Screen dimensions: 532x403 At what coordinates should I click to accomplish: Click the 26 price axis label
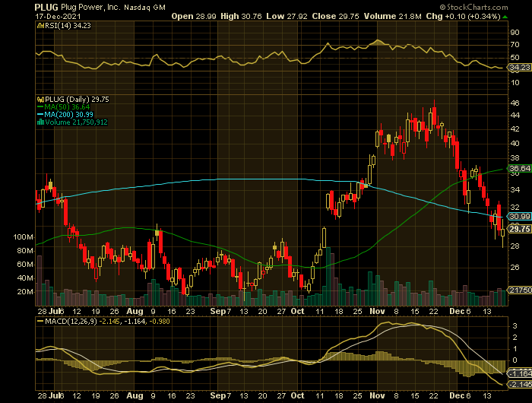(x=515, y=267)
